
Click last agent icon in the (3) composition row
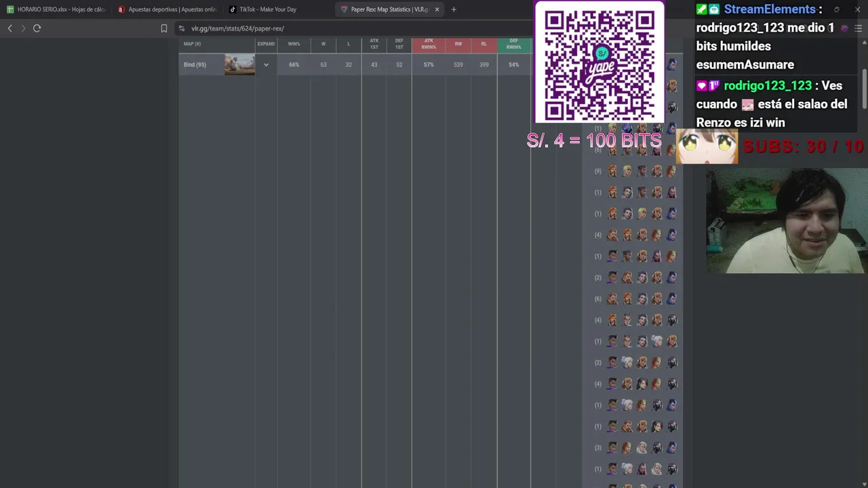671,448
